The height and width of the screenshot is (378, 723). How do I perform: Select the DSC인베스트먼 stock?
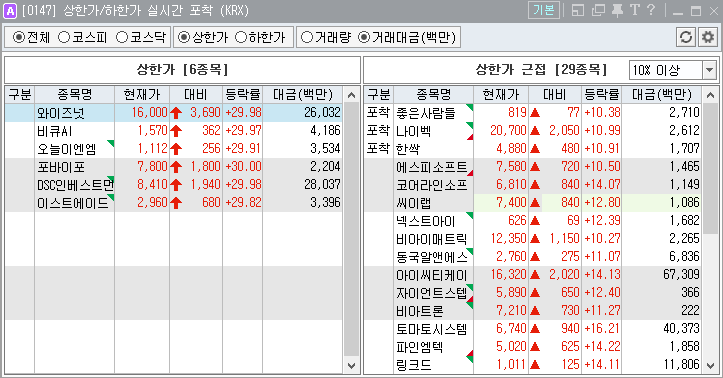pyautogui.click(x=75, y=185)
